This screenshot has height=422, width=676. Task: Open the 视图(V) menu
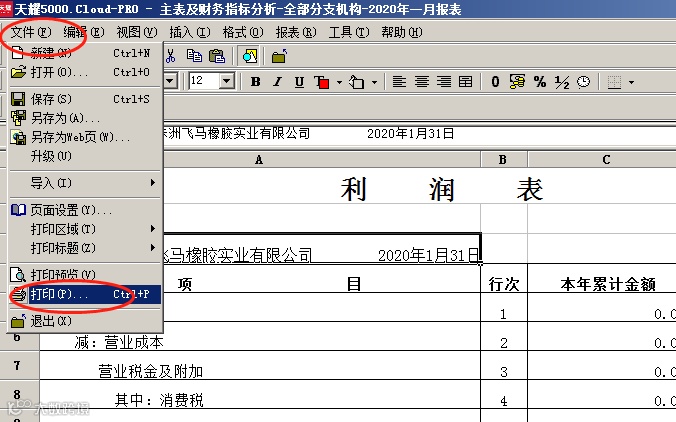pyautogui.click(x=137, y=32)
